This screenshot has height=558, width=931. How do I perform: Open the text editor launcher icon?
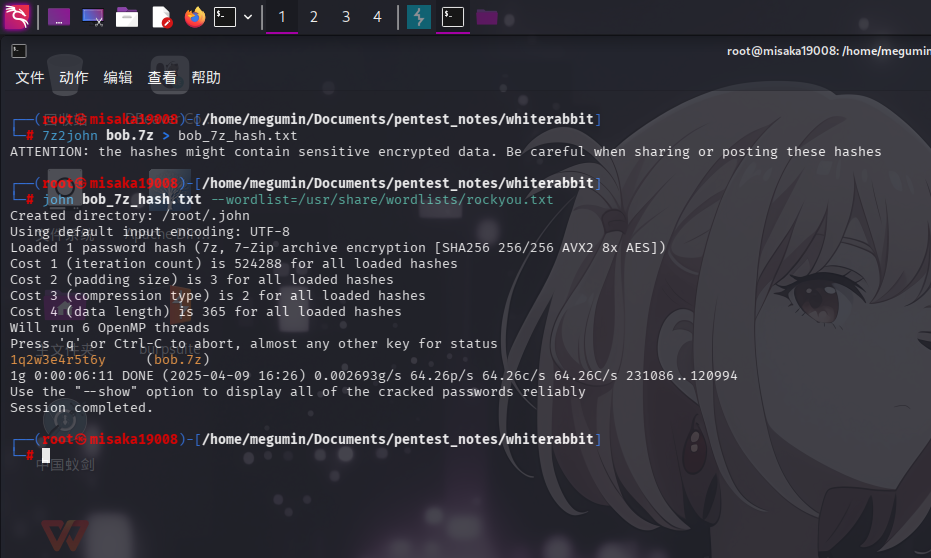[x=161, y=17]
